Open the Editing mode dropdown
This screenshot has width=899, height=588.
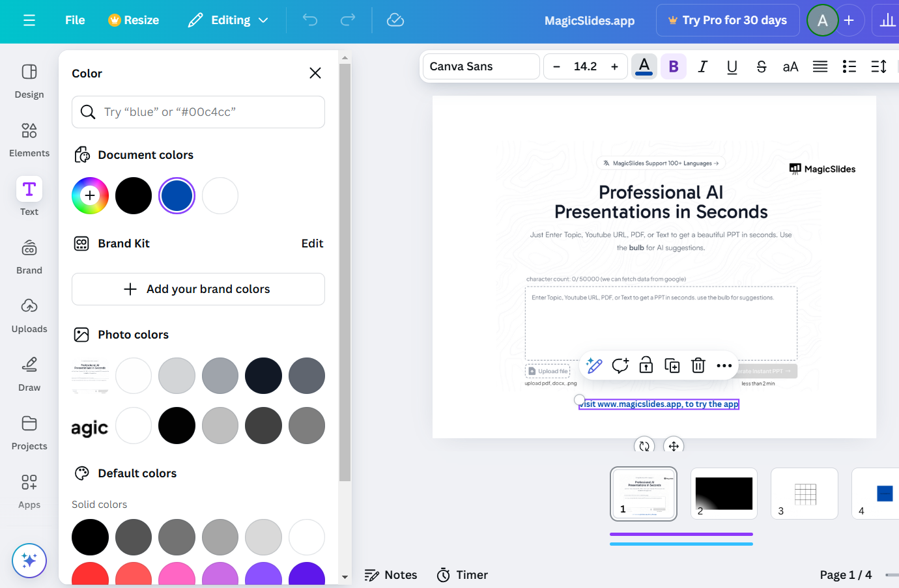[x=228, y=20]
